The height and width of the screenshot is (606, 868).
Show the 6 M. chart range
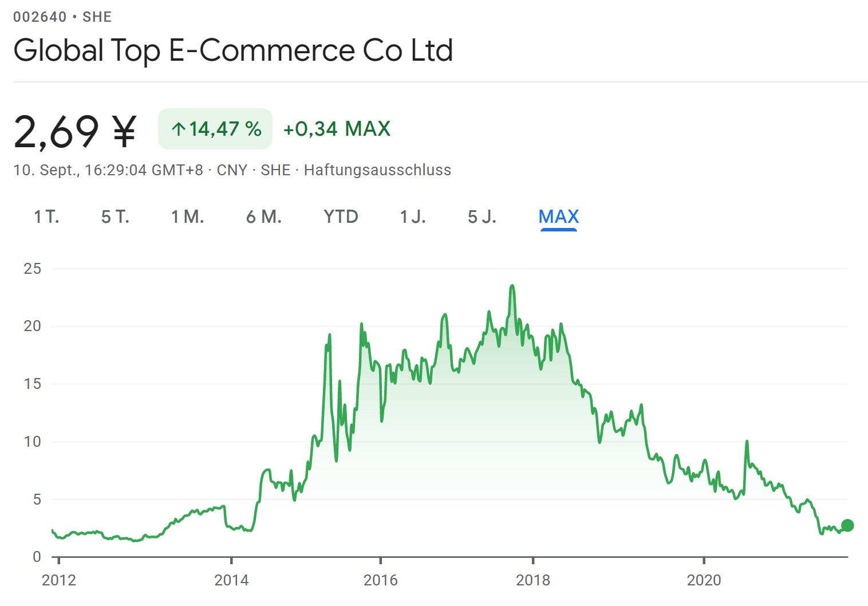[264, 217]
